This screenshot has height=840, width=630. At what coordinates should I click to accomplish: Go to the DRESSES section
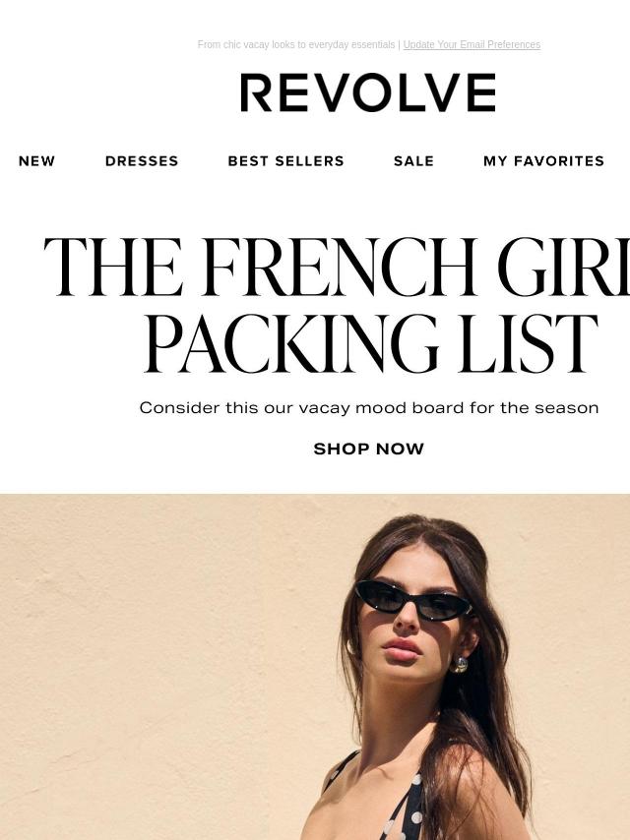pyautogui.click(x=142, y=160)
